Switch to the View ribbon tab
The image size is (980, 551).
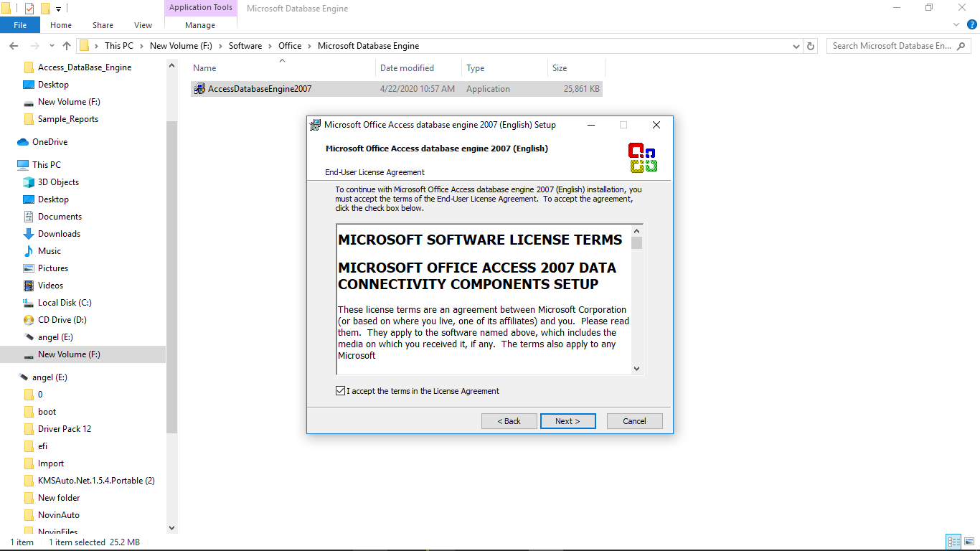143,25
